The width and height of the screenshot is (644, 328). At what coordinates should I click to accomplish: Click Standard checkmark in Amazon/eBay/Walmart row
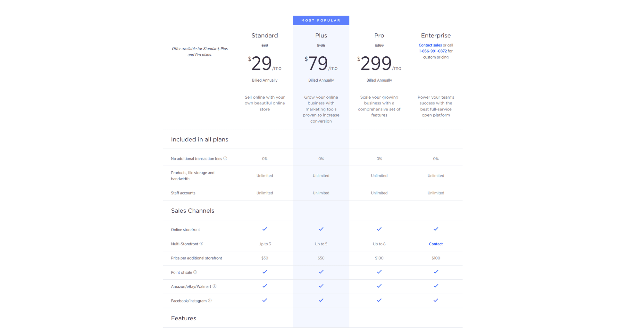pos(265,286)
